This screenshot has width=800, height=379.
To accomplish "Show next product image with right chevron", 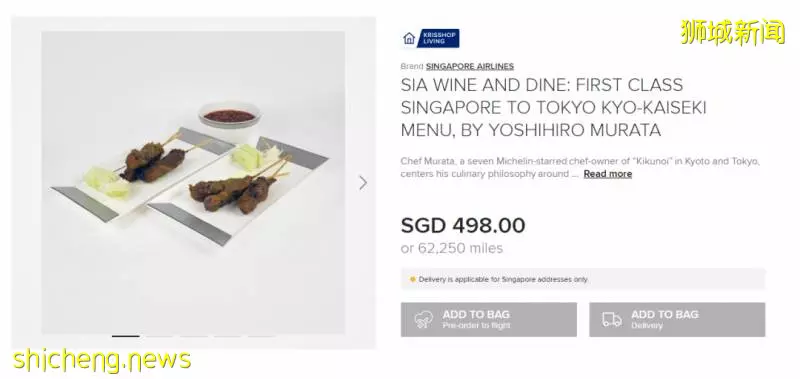I will (363, 183).
